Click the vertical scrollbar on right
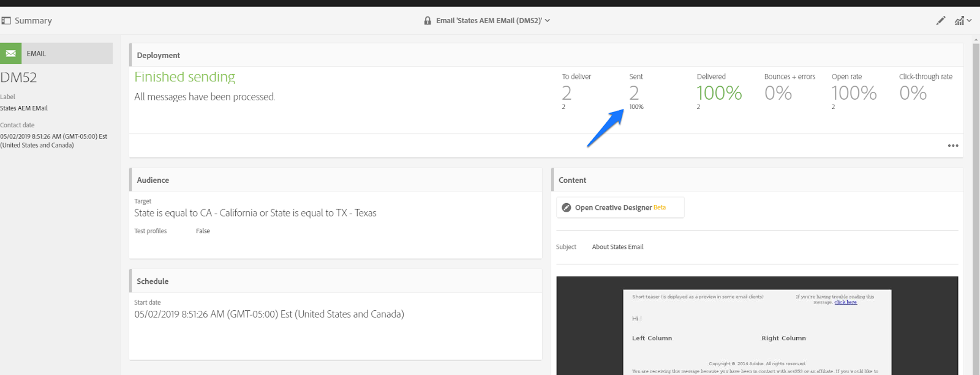Image resolution: width=980 pixels, height=375 pixels. pyautogui.click(x=976, y=206)
